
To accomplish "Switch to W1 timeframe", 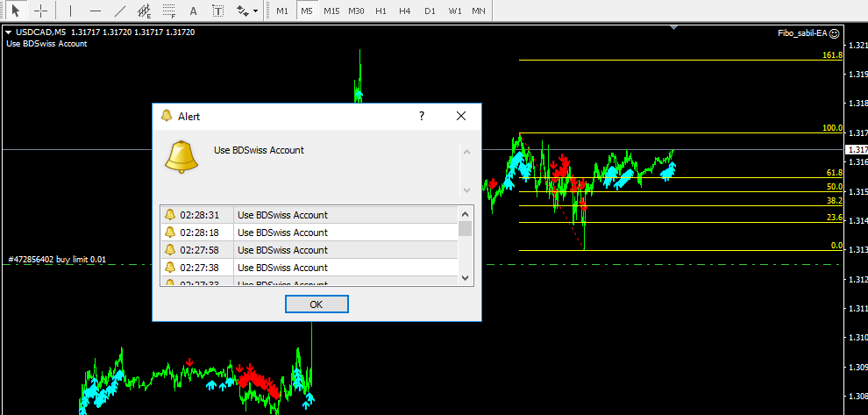I will click(x=455, y=11).
